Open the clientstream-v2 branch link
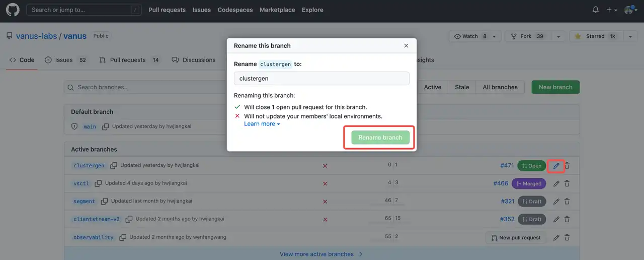The height and width of the screenshot is (260, 644). [x=97, y=219]
